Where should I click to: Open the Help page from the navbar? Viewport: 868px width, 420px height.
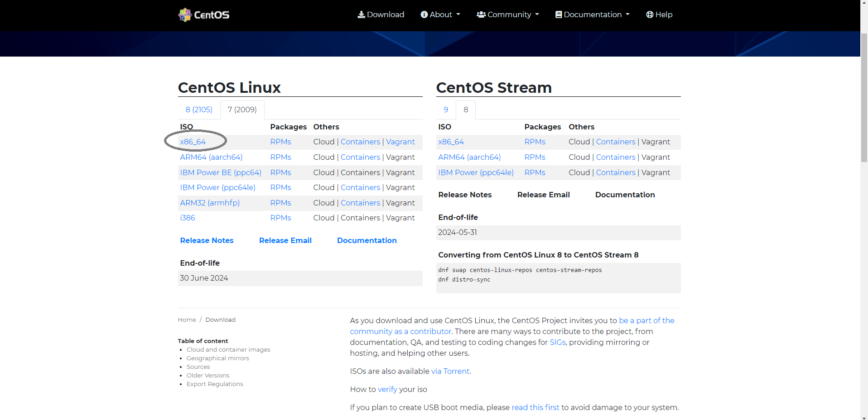click(659, 14)
